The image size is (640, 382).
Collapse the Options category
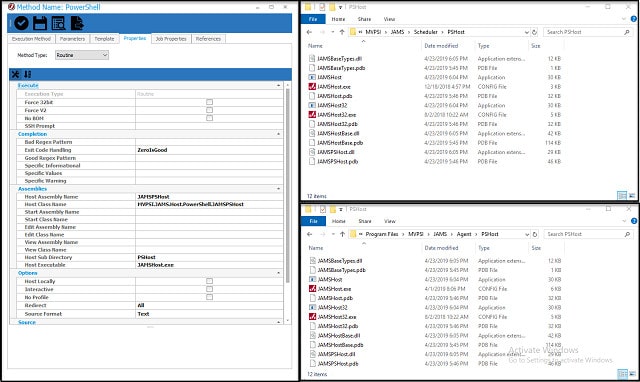point(278,273)
